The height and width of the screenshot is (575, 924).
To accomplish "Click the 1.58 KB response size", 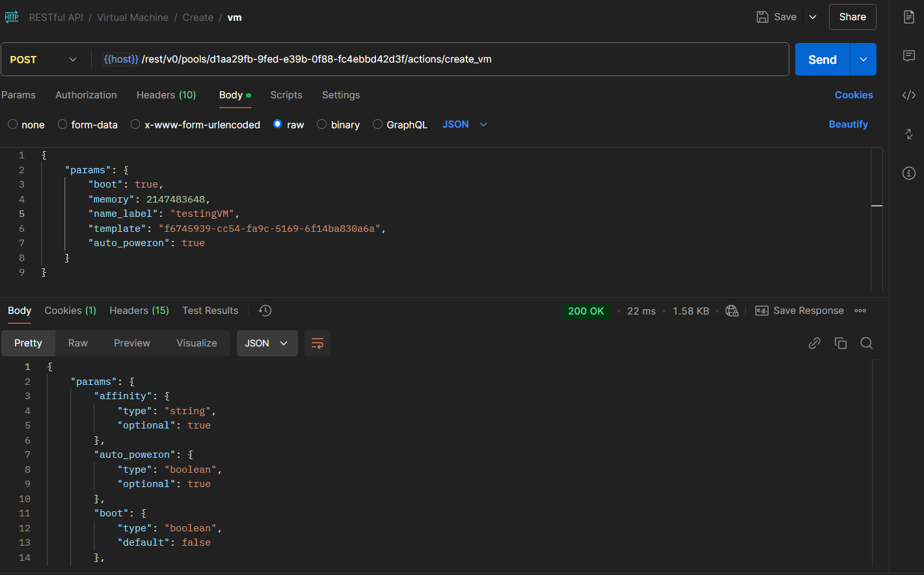I will tap(691, 311).
